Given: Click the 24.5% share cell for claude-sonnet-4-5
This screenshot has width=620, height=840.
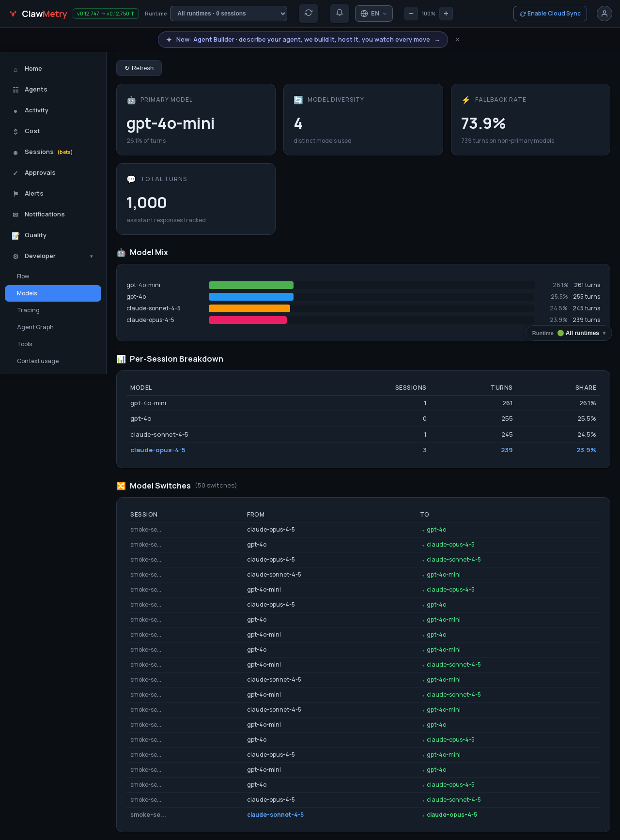Looking at the screenshot, I should point(587,435).
